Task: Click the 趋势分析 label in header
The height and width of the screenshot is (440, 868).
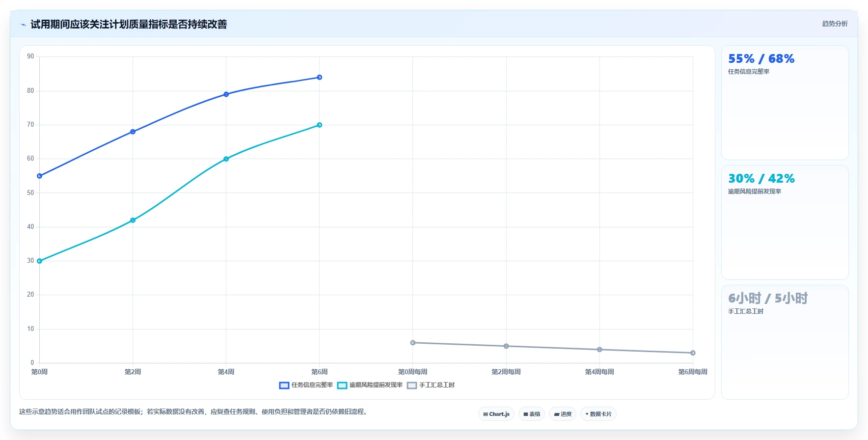Action: 835,24
